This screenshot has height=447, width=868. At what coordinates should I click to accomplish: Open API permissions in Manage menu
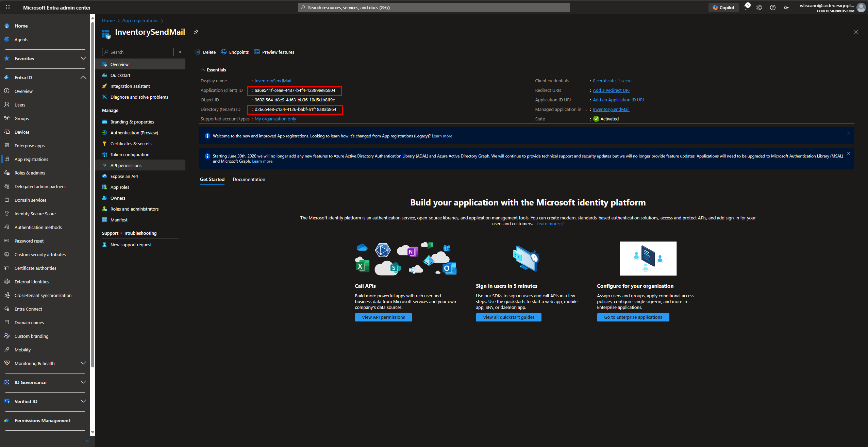click(140, 165)
